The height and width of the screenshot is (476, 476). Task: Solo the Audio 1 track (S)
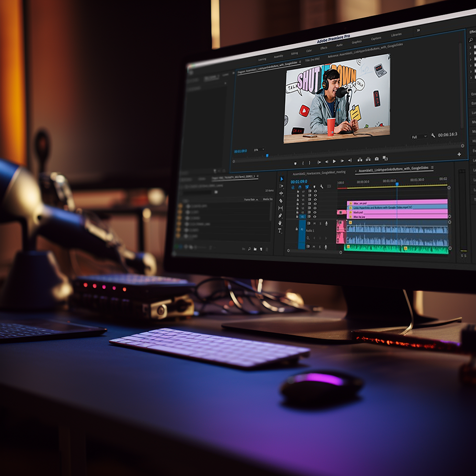321,223
